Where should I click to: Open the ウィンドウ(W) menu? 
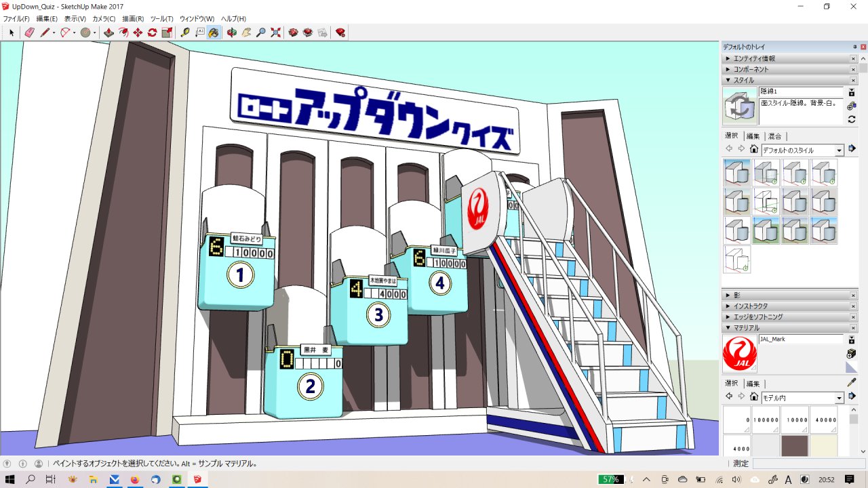(x=196, y=19)
